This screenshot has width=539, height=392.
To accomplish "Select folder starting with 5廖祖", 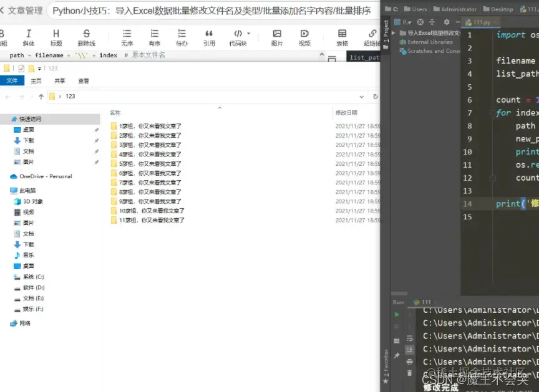I will (150, 164).
